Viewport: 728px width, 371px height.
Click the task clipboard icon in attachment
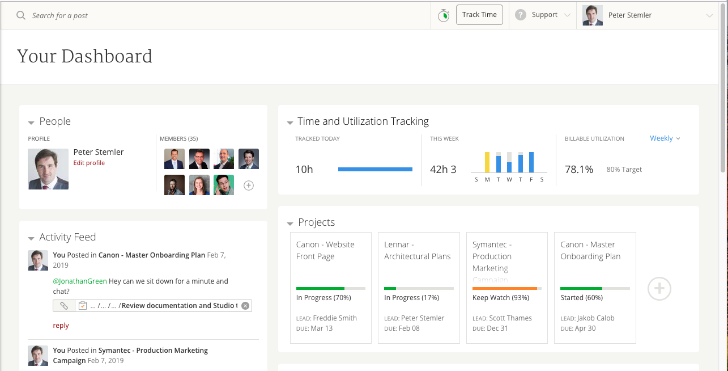83,306
